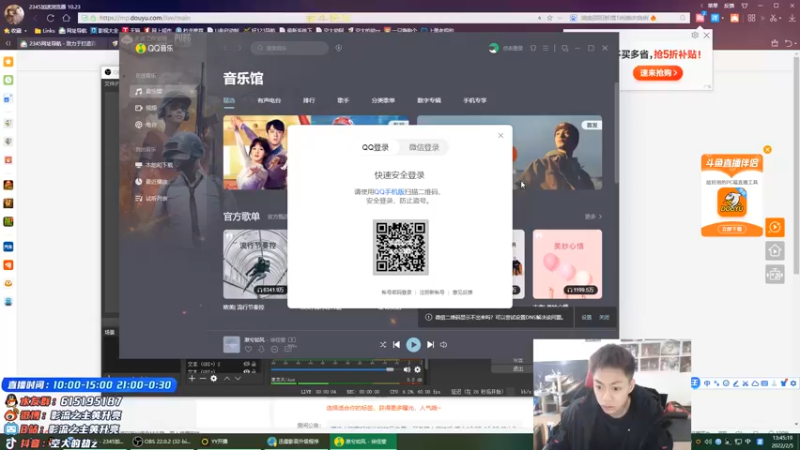Select the 歌手 tab
Screen dimensions: 800x450
[x=343, y=101]
